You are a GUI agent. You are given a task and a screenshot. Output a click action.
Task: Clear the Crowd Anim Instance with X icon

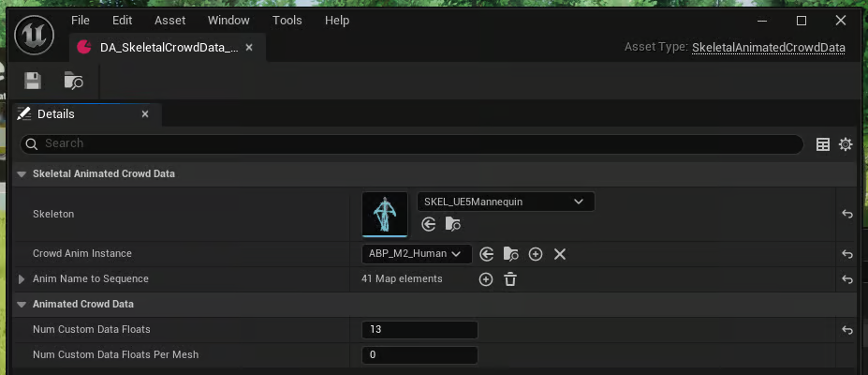pyautogui.click(x=560, y=254)
